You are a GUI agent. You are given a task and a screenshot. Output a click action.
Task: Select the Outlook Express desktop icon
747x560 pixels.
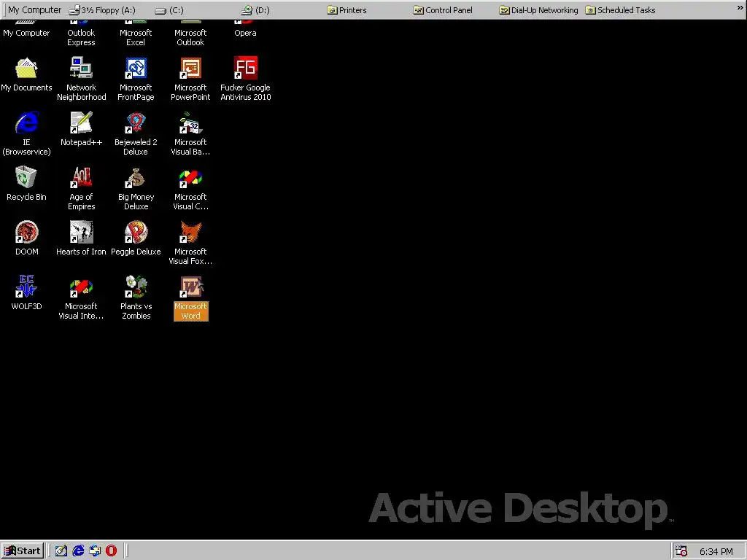pyautogui.click(x=81, y=34)
